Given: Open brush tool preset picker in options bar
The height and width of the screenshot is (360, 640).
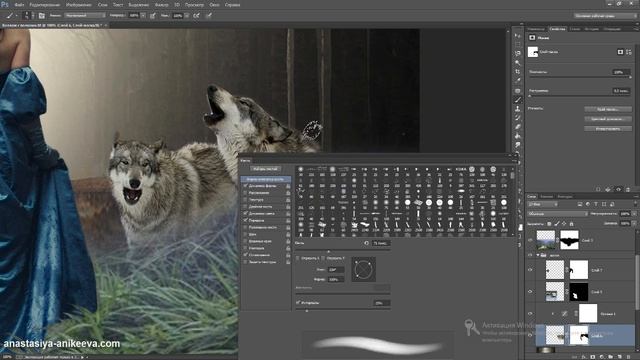Looking at the screenshot, I should [x=27, y=16].
